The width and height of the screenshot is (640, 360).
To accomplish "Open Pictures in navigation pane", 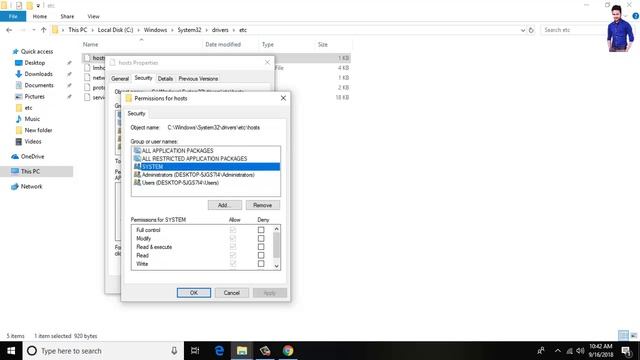I will pos(35,96).
